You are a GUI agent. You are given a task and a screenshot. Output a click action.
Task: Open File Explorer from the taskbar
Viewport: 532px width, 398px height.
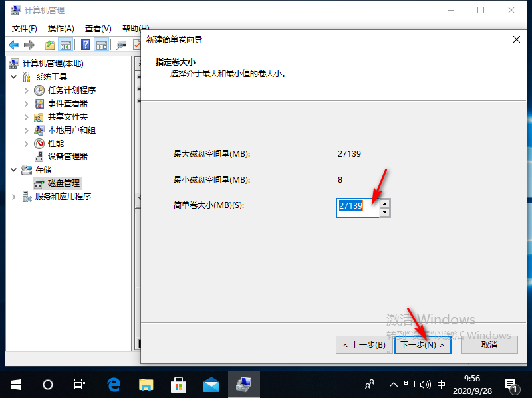[146, 384]
